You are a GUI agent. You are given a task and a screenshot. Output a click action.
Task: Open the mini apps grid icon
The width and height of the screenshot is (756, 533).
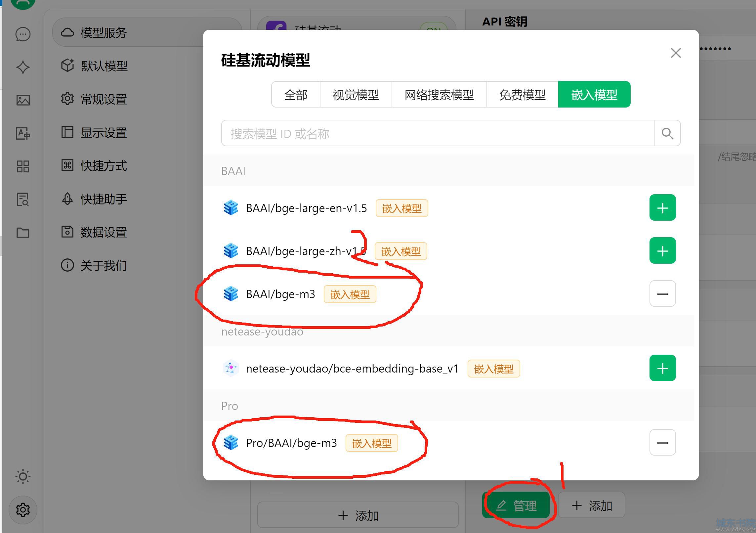click(23, 166)
